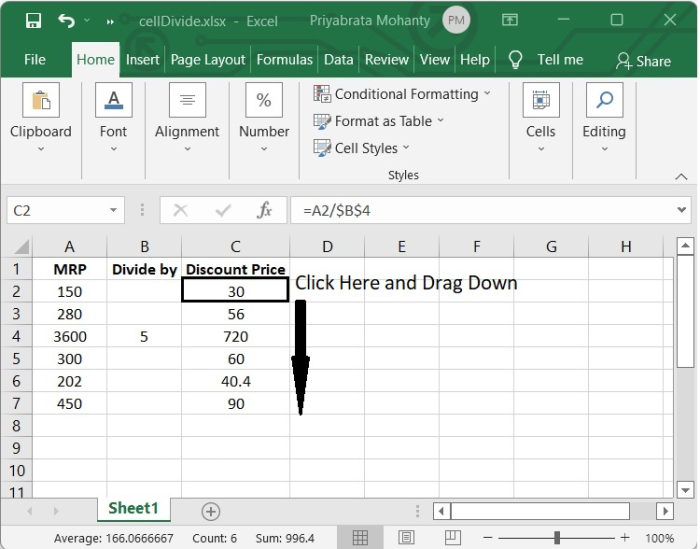Click the Share button
The image size is (700, 549).
(643, 60)
